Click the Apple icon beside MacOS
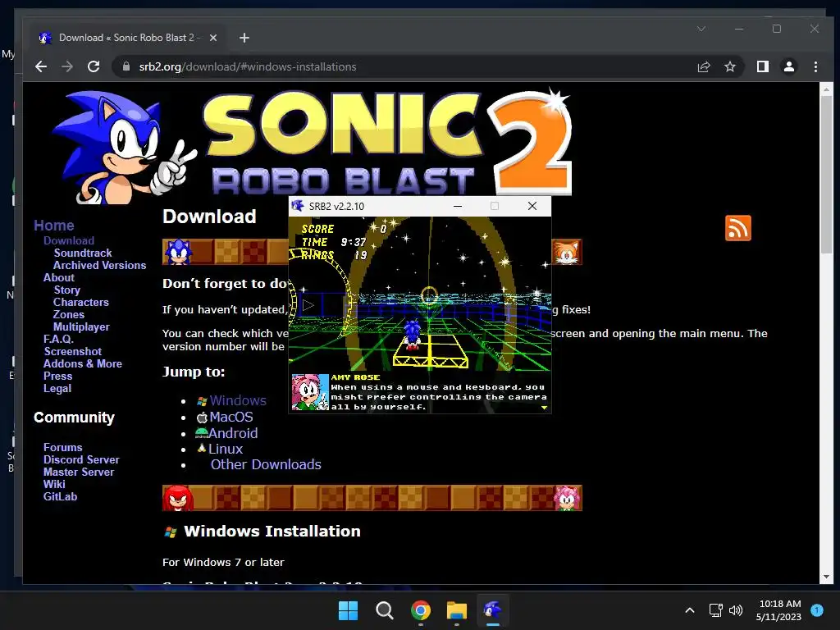The height and width of the screenshot is (630, 840). pos(202,418)
